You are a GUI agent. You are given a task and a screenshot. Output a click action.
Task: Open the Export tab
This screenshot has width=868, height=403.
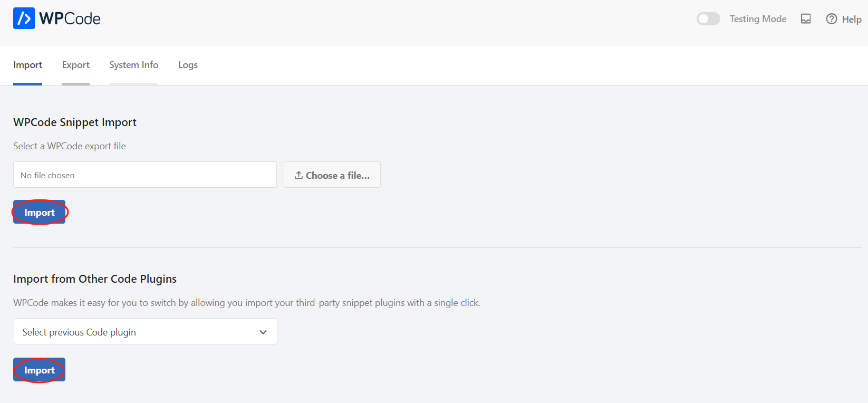point(75,65)
